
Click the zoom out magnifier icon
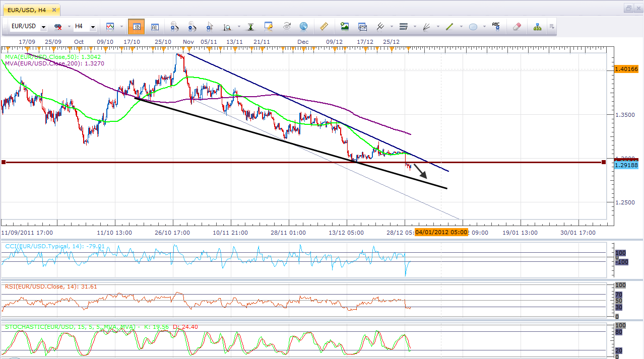(191, 26)
